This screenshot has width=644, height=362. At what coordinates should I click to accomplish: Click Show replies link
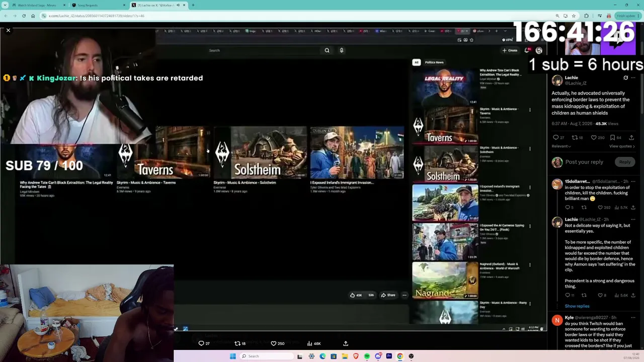577,306
